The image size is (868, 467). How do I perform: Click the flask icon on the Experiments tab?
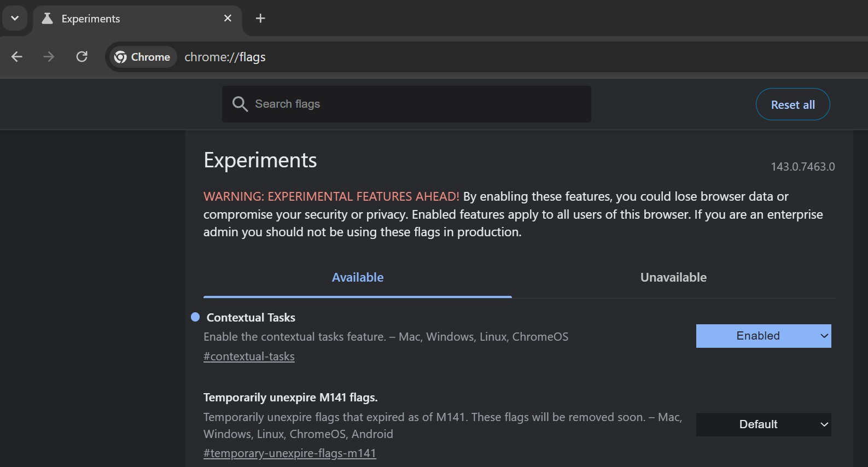click(x=48, y=19)
